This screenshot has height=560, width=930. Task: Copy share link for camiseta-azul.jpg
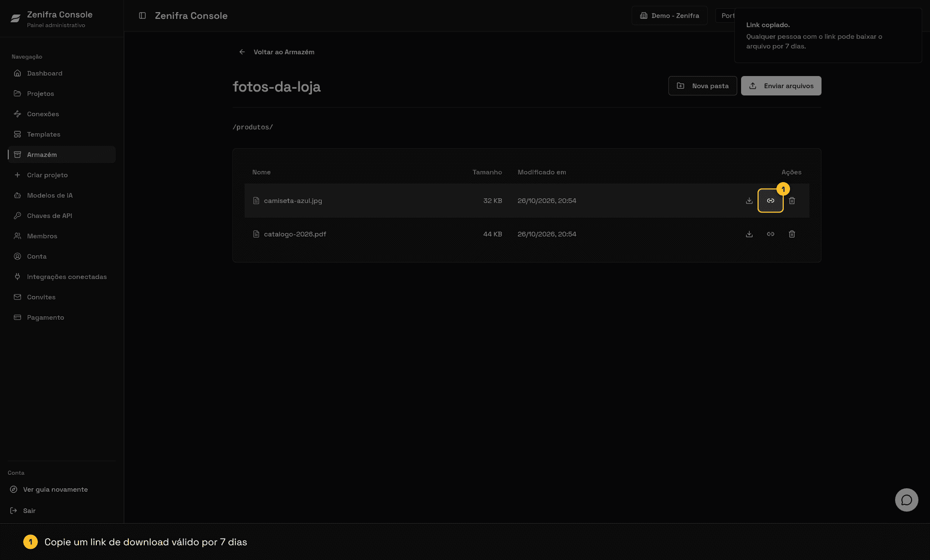pos(771,201)
